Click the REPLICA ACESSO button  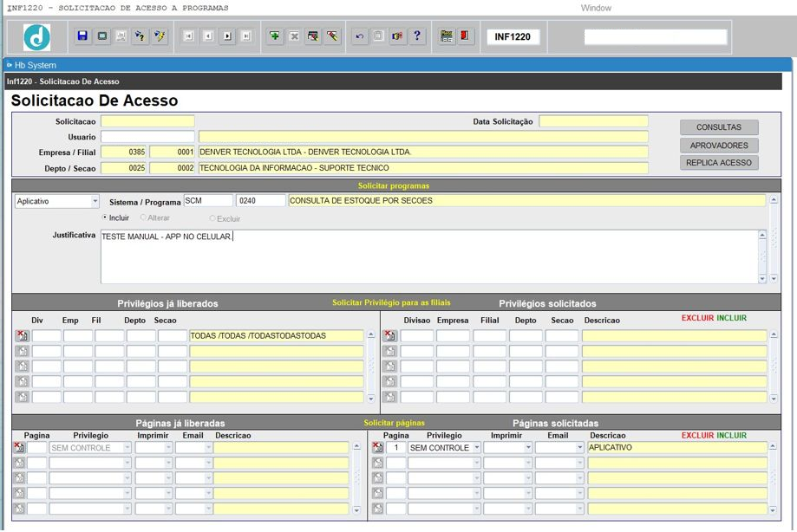(x=719, y=162)
